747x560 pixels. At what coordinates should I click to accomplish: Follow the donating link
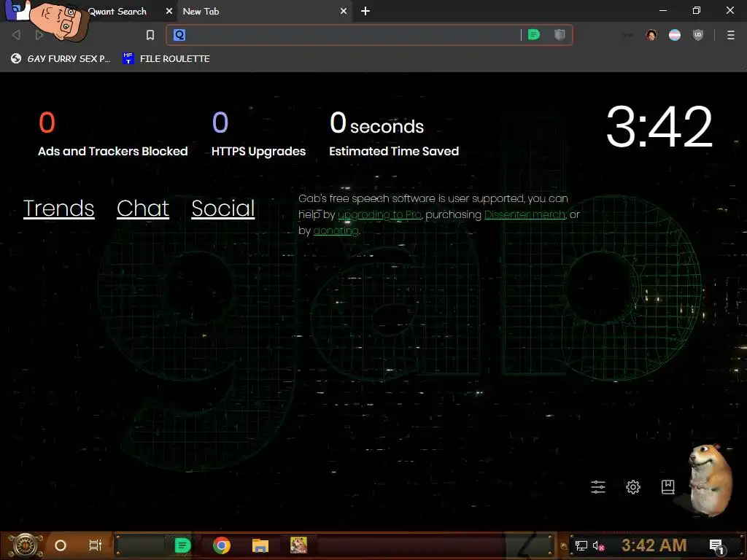tap(336, 230)
